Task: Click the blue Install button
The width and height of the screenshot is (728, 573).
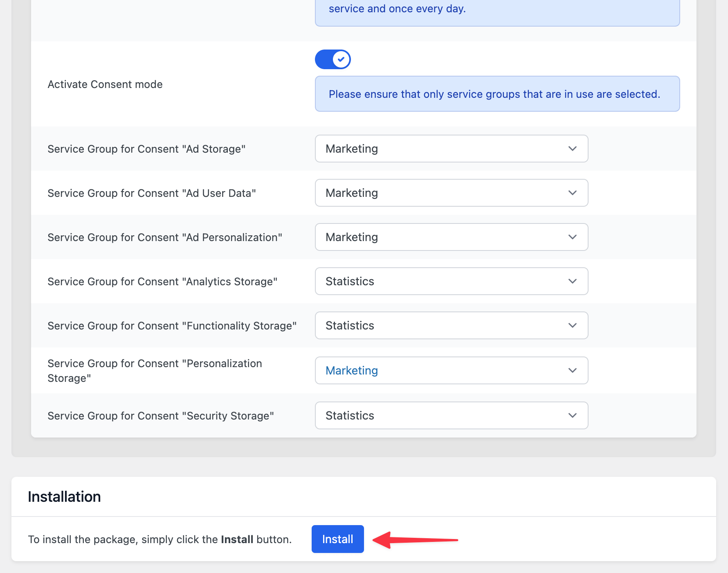Action: click(x=338, y=539)
